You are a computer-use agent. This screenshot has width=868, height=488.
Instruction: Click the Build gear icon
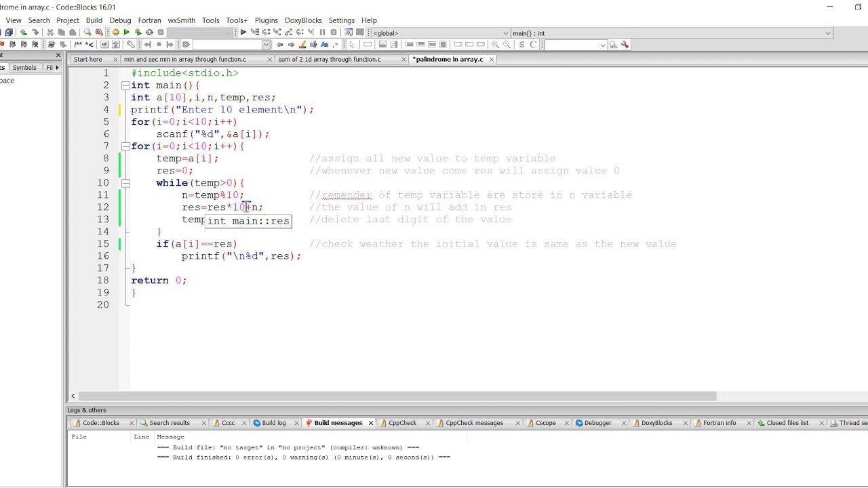coord(115,33)
